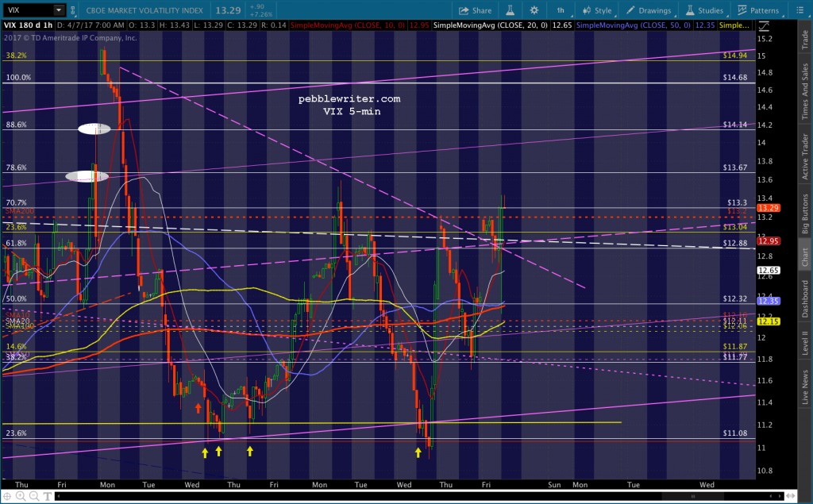Click the $14.68 Fibonacci level label

pos(734,77)
